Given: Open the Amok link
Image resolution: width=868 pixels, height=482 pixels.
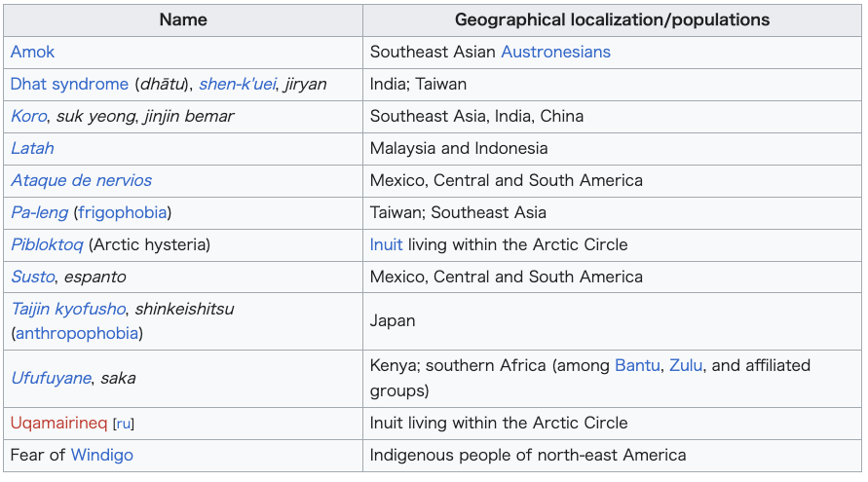Looking at the screenshot, I should click(33, 52).
